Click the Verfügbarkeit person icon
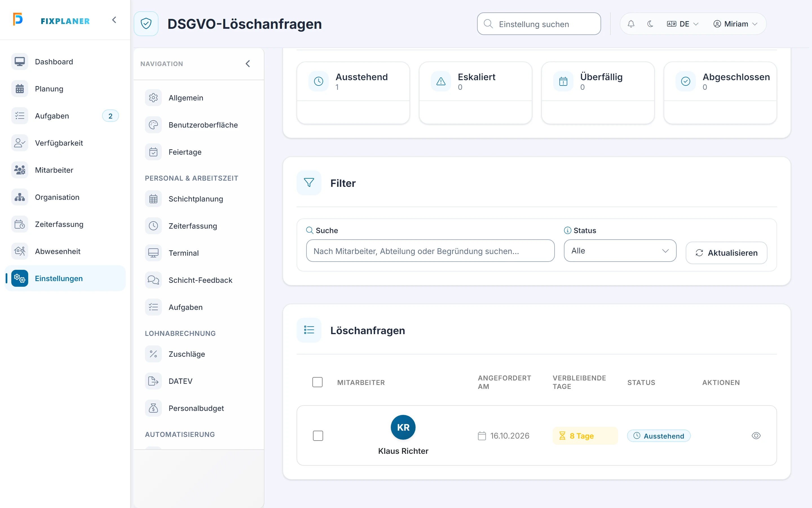Viewport: 812px width, 508px height. (19, 143)
